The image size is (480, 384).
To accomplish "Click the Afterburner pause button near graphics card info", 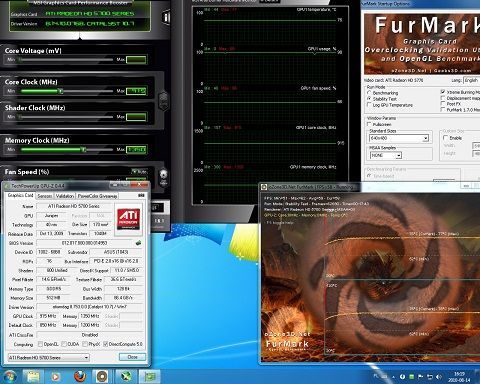I will (166, 17).
